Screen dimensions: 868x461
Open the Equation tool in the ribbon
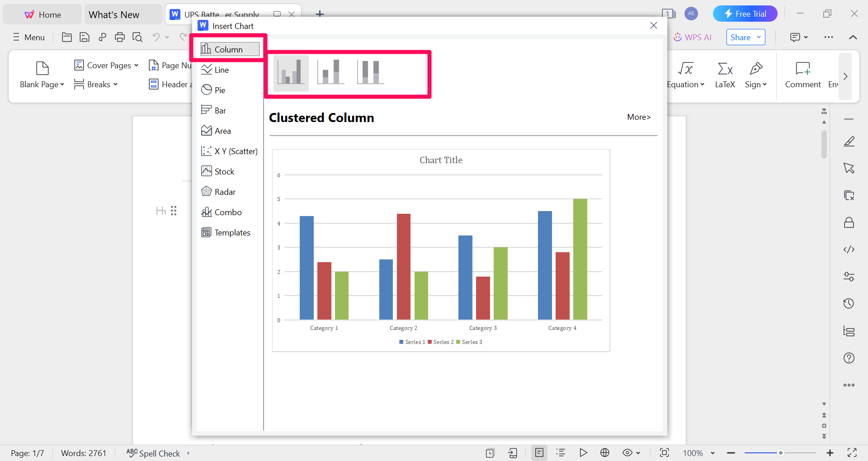coord(685,75)
